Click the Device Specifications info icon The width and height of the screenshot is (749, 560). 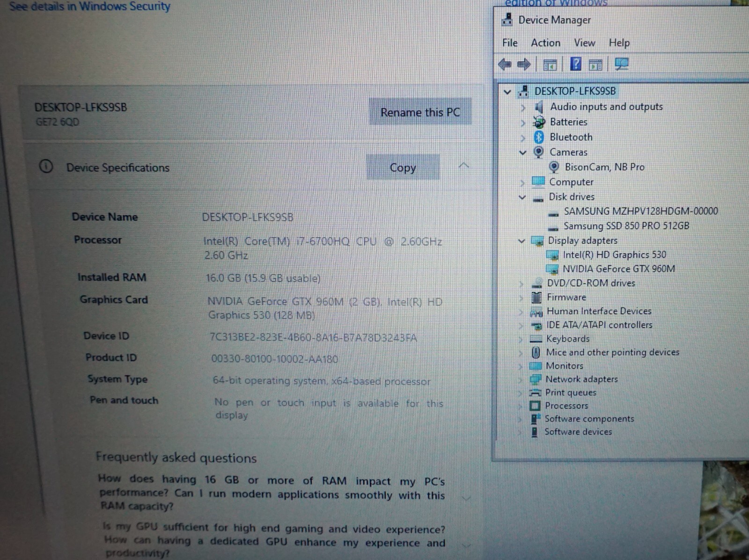coord(46,166)
